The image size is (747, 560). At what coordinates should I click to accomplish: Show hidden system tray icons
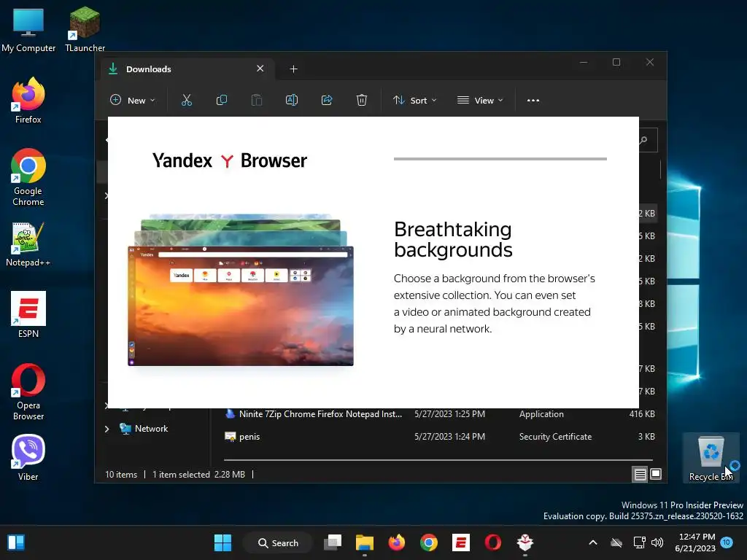[x=593, y=542]
